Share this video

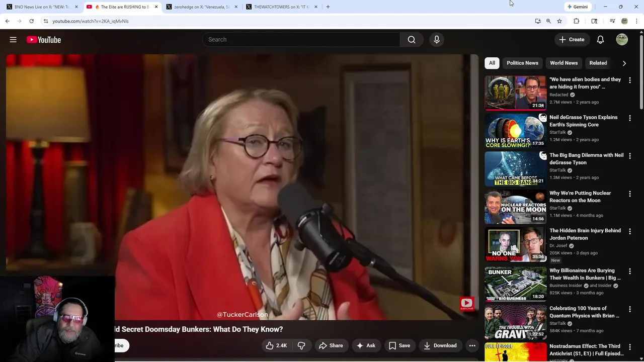pyautogui.click(x=331, y=345)
